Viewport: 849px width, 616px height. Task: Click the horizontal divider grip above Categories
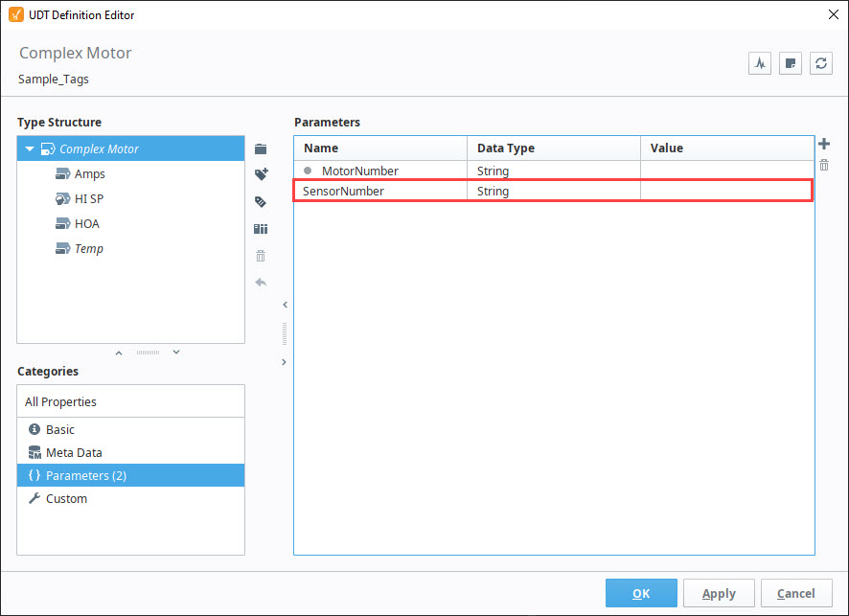tap(148, 353)
